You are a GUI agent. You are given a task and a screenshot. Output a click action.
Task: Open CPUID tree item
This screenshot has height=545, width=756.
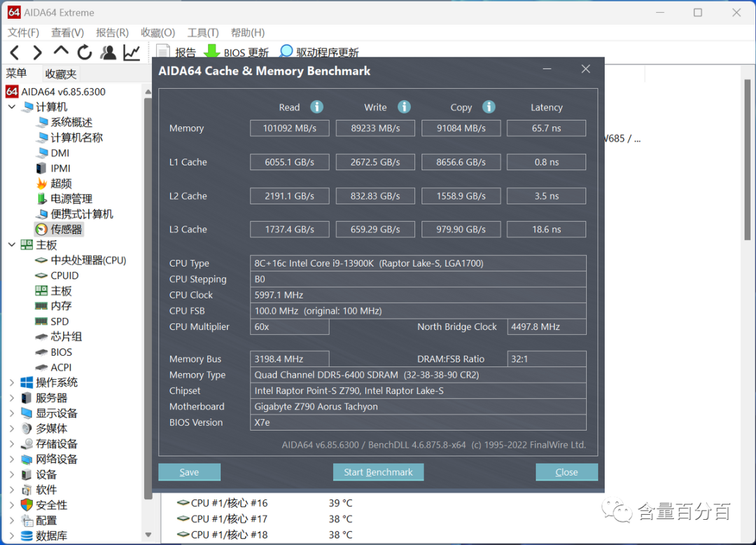(57, 275)
